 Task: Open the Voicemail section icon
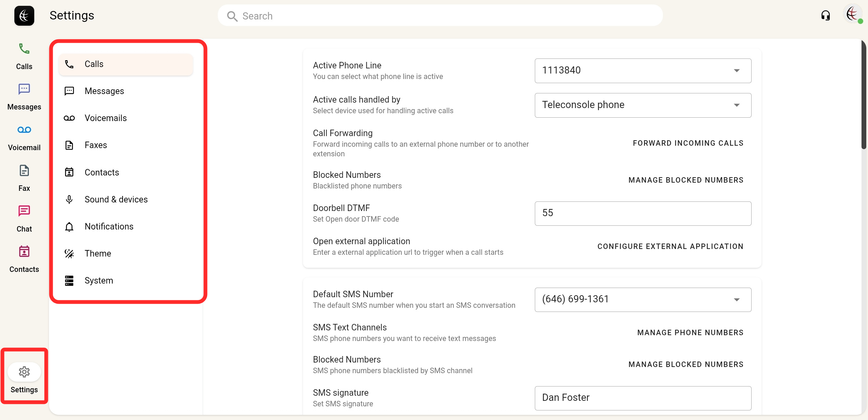coord(24,130)
